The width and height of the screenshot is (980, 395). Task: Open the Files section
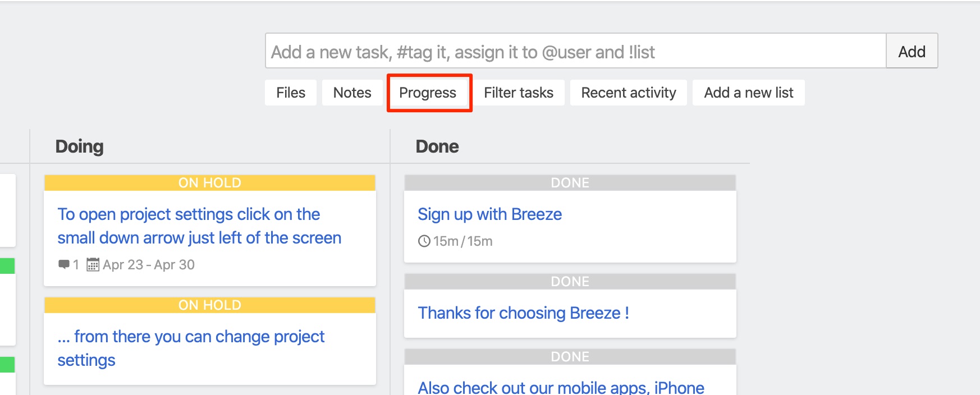coord(291,93)
